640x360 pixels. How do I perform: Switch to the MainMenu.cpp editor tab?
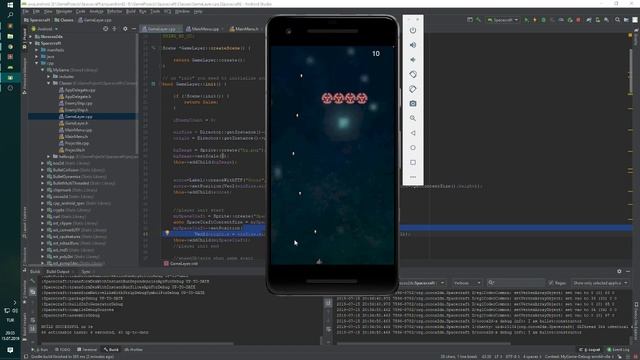click(205, 29)
